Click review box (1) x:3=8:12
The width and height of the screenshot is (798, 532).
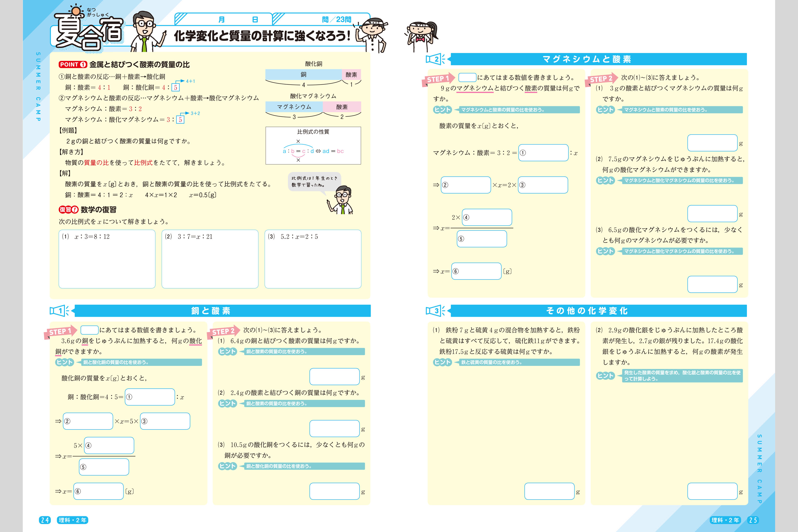[107, 259]
